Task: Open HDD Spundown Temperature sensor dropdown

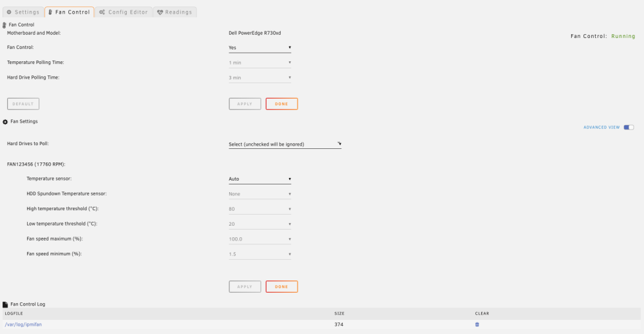Action: [x=260, y=193]
